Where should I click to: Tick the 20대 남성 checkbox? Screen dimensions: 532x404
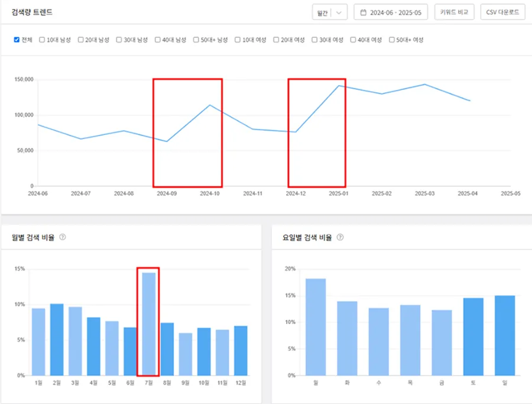point(81,40)
